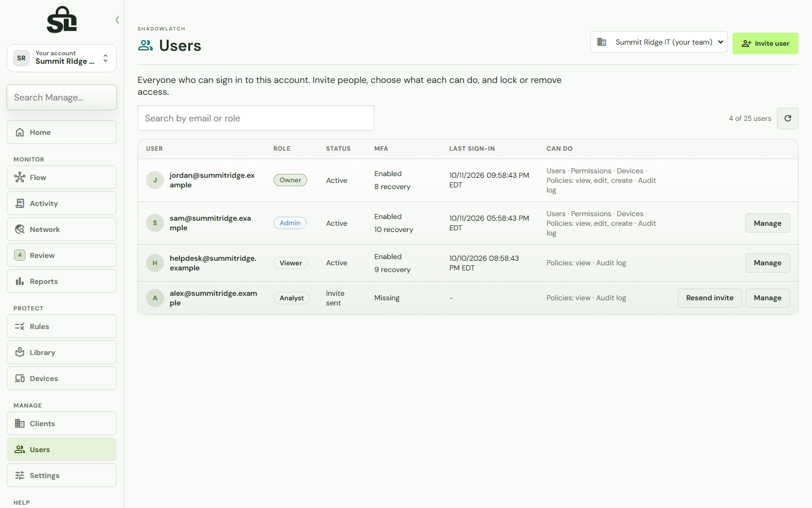Open the Review section

(x=61, y=255)
